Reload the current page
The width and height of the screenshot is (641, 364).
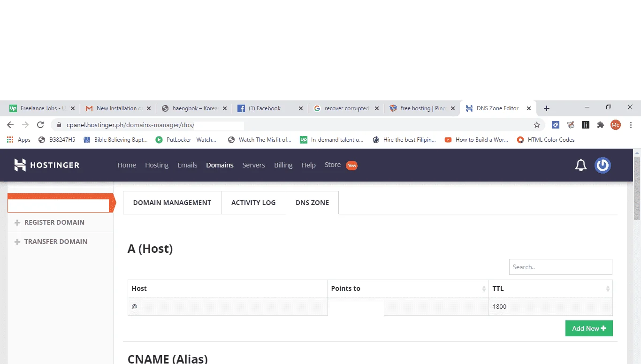coord(40,125)
